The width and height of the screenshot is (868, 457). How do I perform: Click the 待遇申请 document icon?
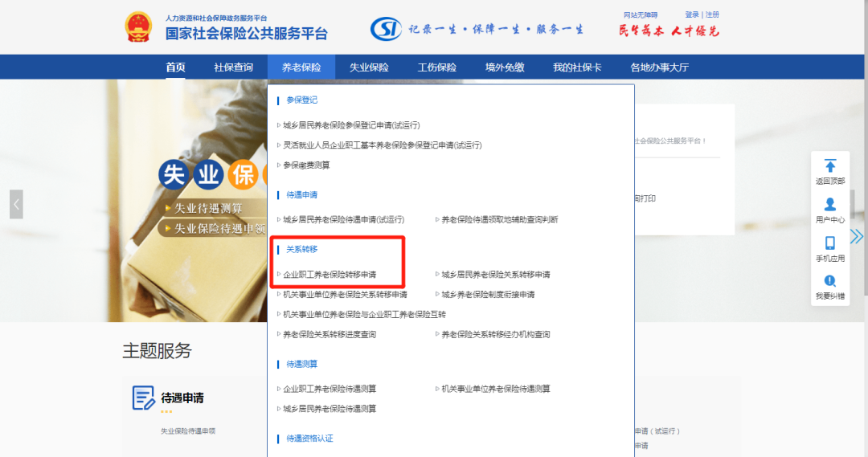(143, 398)
